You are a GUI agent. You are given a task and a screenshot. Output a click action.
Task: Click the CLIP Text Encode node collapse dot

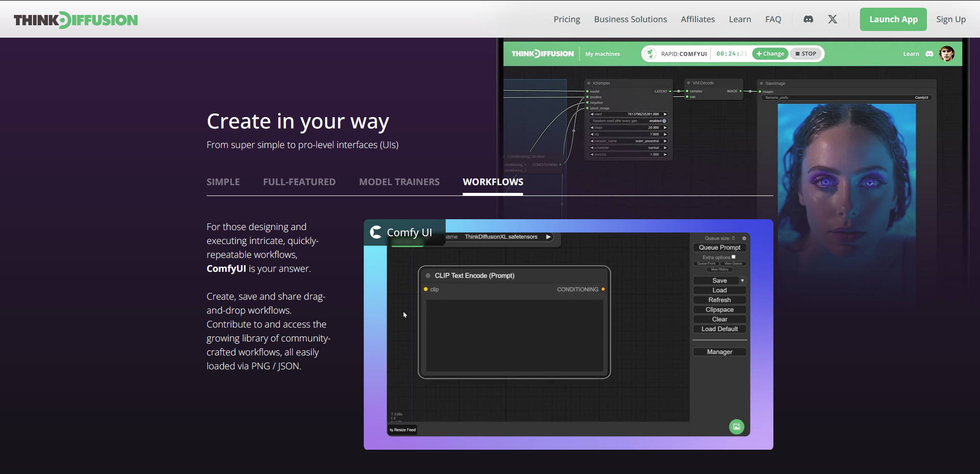(x=428, y=275)
